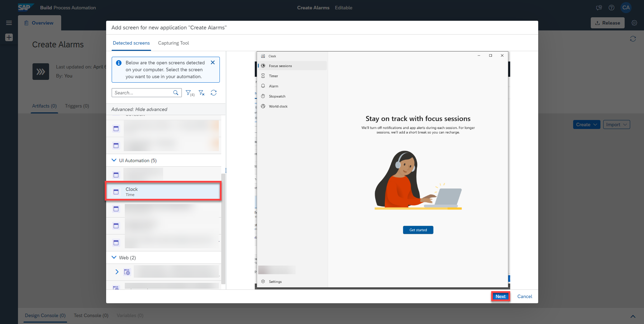
Task: Click the Get started button in Clock preview
Action: 418,230
